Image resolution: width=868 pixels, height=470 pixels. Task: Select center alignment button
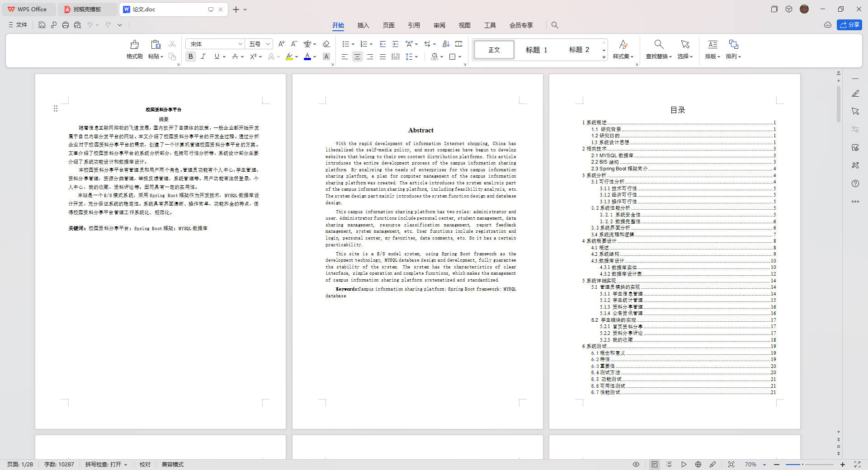point(357,56)
